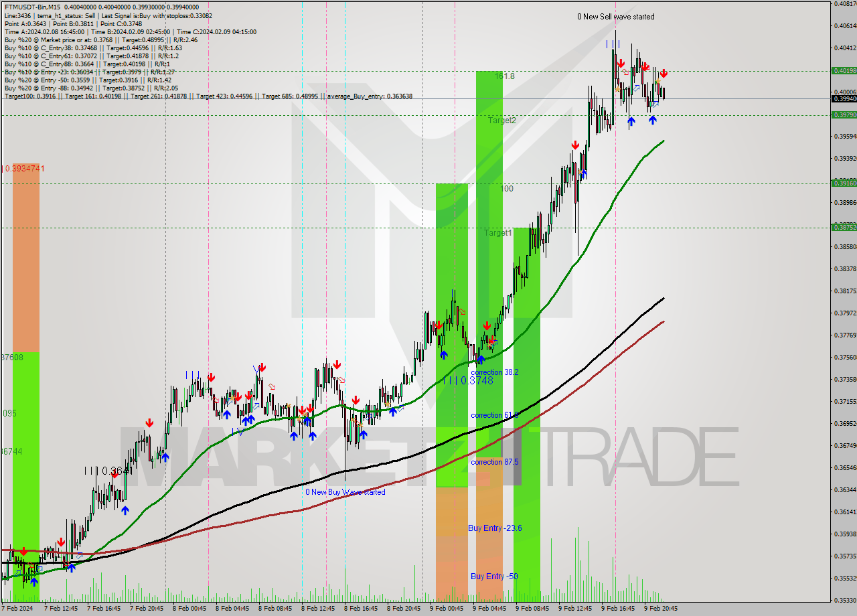Click the '7 Feb 16:45' time axis label
Screen dimensions: 857x616
[x=104, y=609]
